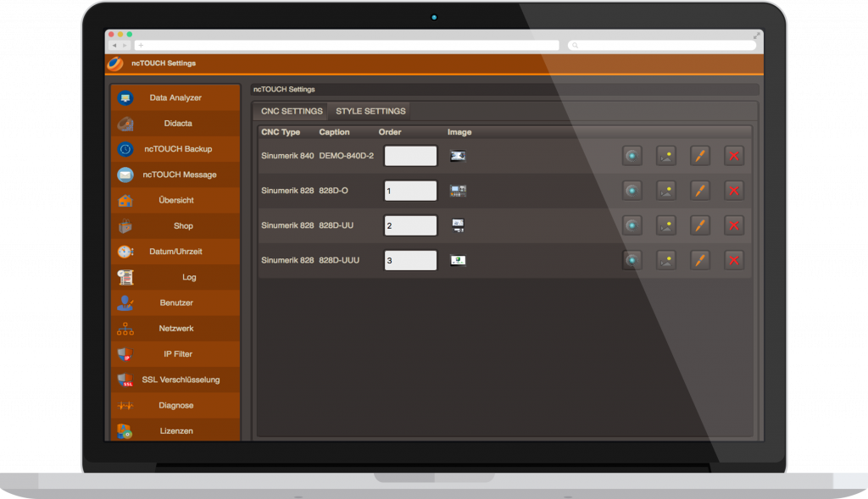Click the round target button for 828D-O
This screenshot has width=868, height=499.
[x=632, y=191]
